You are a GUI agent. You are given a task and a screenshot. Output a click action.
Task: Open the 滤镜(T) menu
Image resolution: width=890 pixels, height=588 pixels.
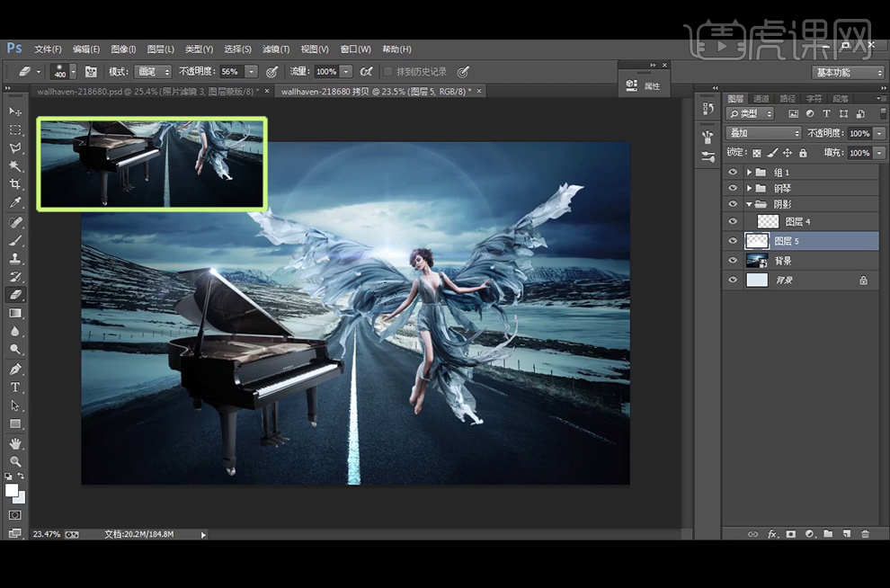click(276, 49)
